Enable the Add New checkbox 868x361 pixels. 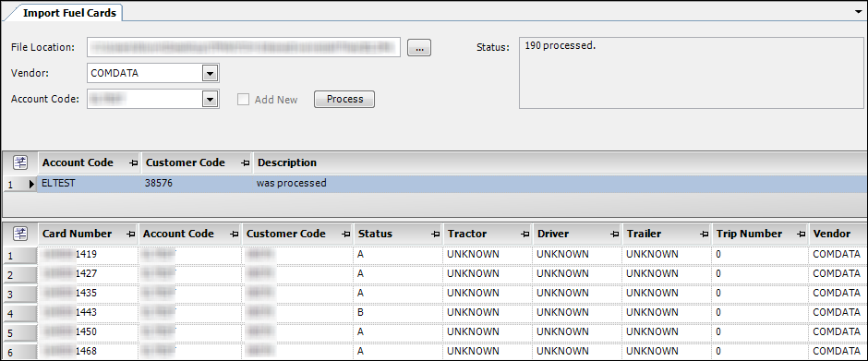[x=242, y=100]
